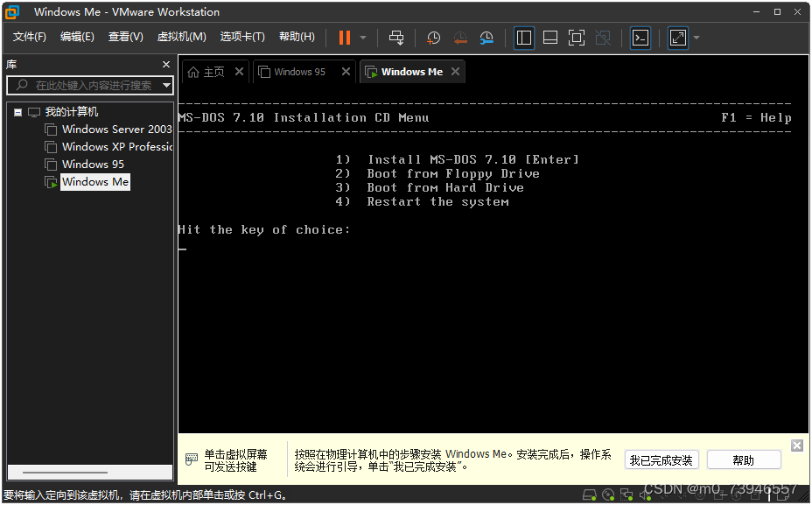
Task: Open the power options dropdown next to pause
Action: coord(363,38)
